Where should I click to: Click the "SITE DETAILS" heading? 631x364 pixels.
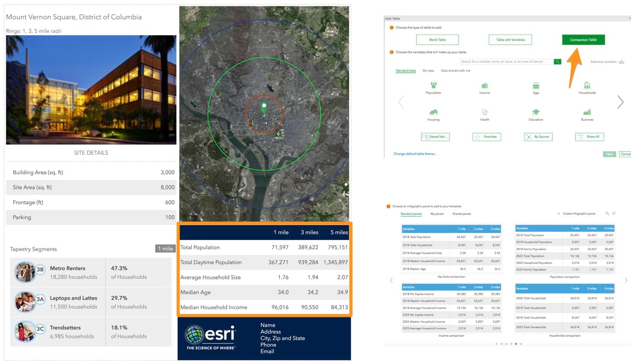tap(91, 153)
